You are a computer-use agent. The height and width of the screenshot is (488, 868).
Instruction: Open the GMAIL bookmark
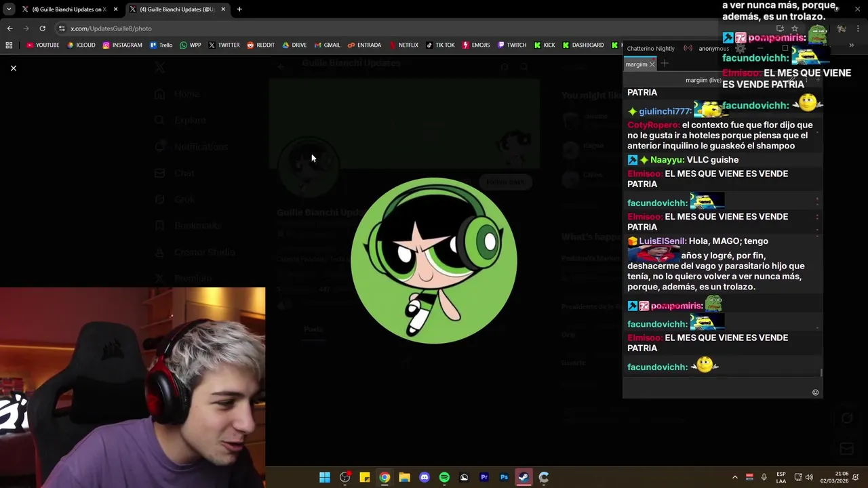[327, 45]
